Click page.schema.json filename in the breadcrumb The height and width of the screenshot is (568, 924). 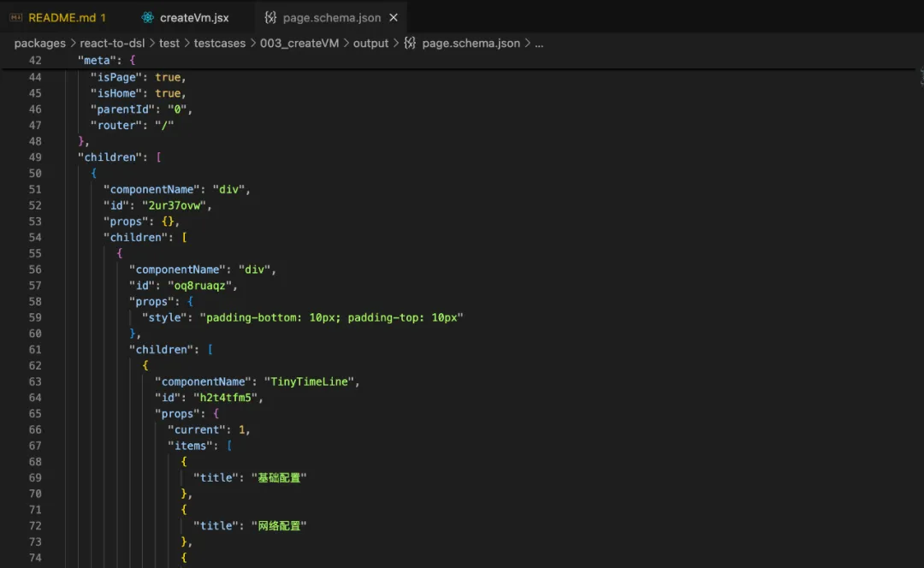point(471,43)
